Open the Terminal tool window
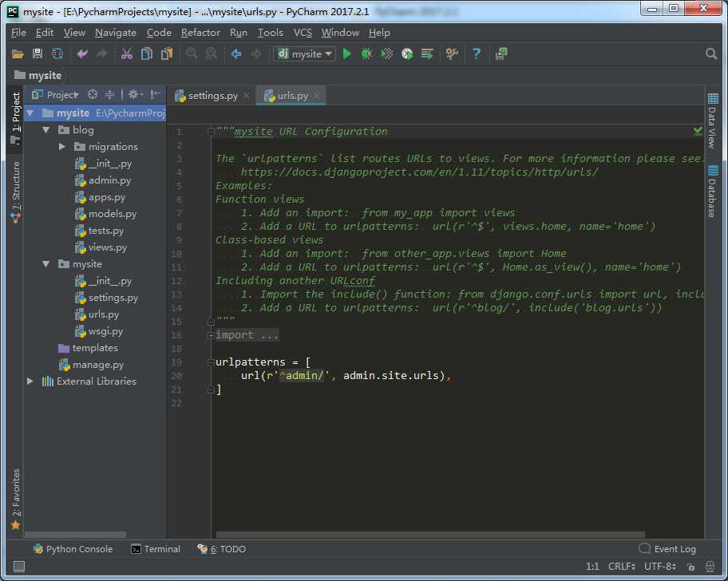The height and width of the screenshot is (581, 728). click(156, 549)
